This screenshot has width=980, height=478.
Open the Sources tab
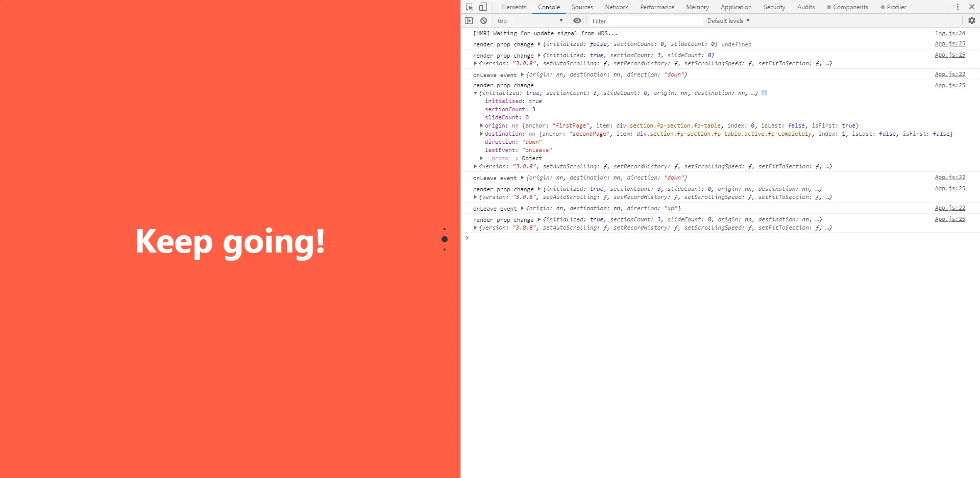[x=582, y=7]
